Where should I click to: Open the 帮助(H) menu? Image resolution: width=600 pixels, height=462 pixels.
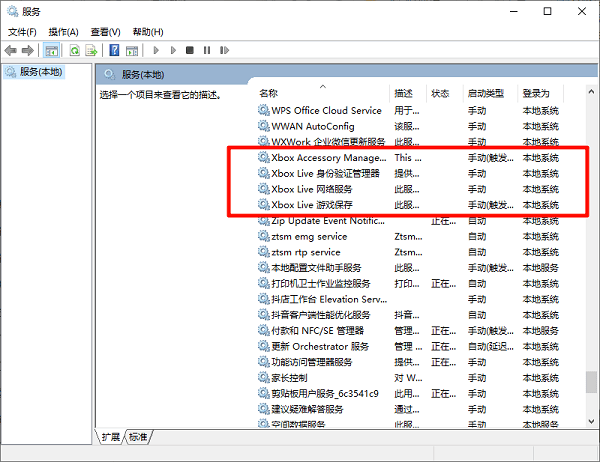point(148,32)
